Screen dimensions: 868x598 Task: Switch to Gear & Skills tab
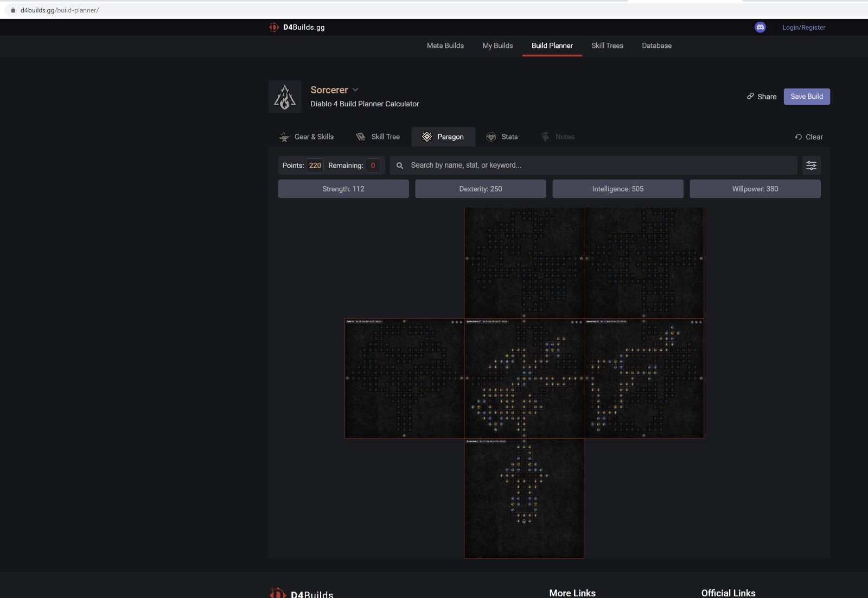307,137
